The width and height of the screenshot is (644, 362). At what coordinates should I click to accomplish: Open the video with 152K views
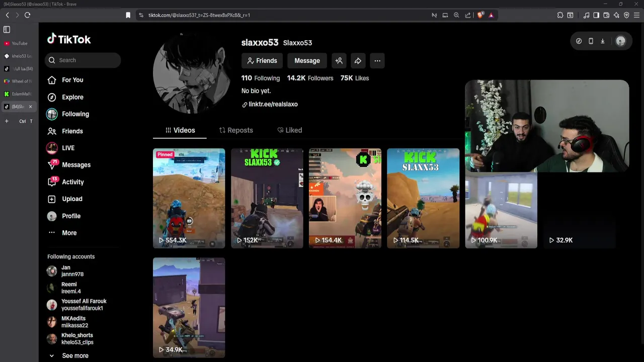267,198
